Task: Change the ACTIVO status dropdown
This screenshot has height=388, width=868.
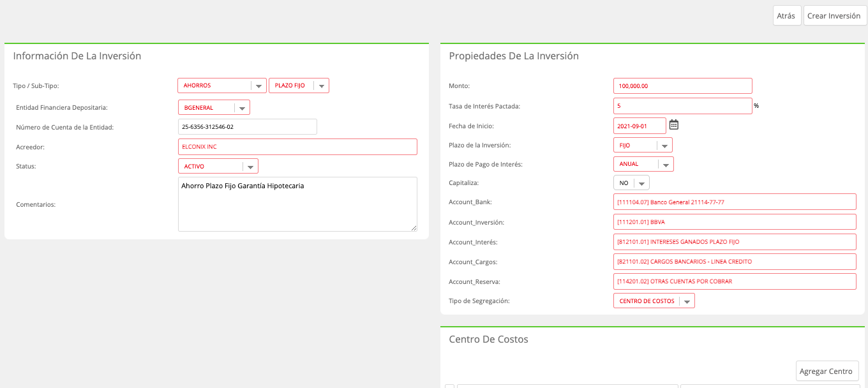Action: coord(218,167)
